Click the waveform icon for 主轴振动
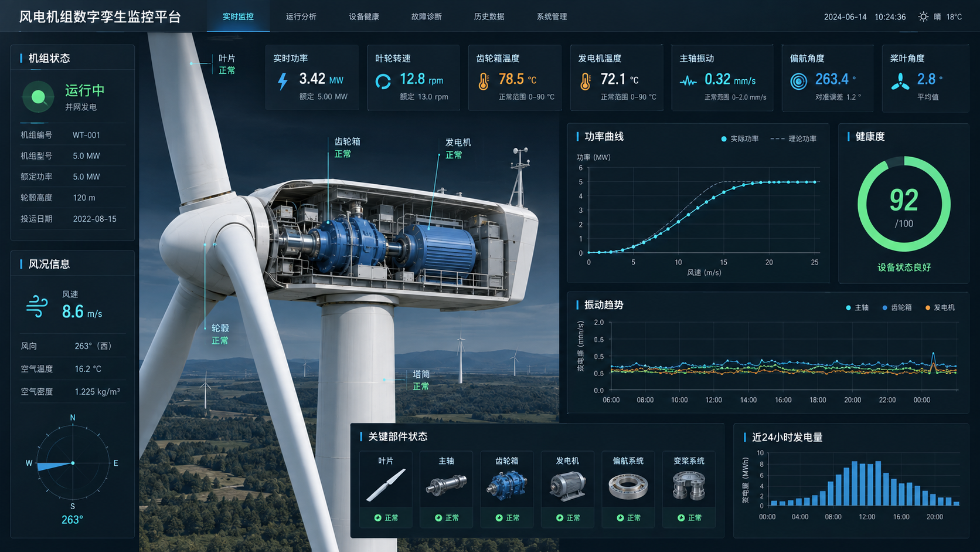The image size is (980, 552). pos(688,82)
